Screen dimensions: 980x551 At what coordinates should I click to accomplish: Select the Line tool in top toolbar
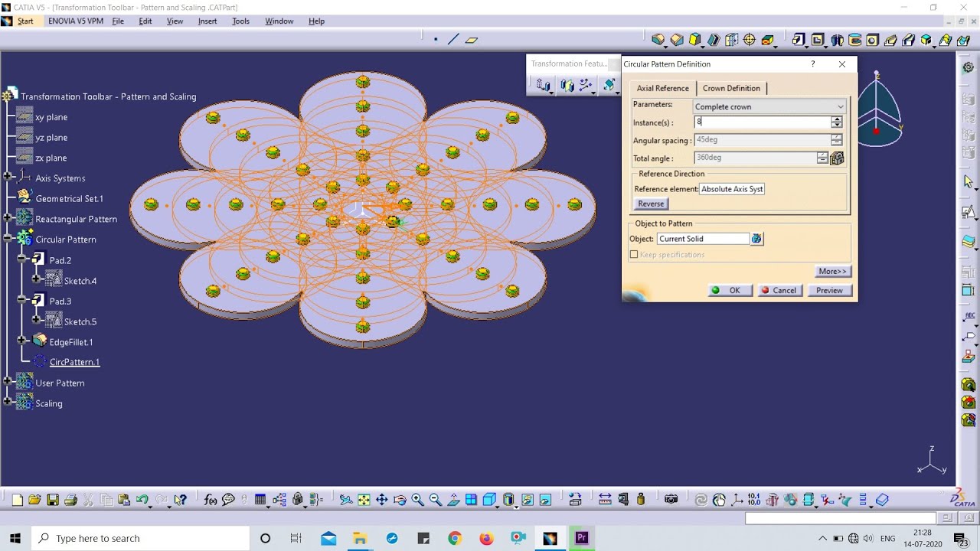453,40
